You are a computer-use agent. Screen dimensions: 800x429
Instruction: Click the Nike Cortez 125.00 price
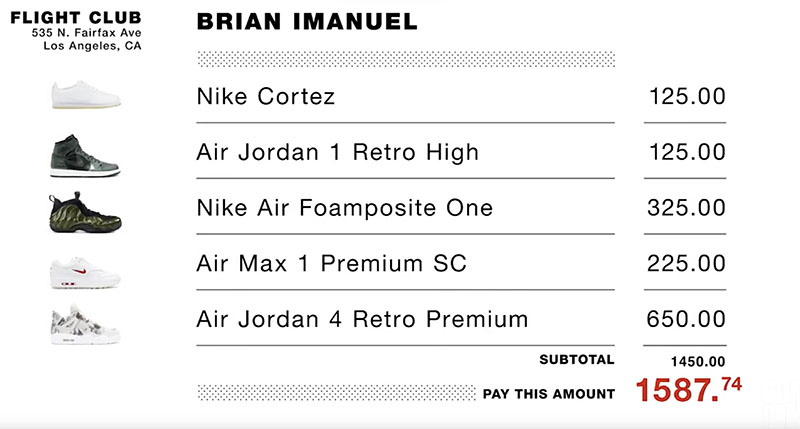686,97
